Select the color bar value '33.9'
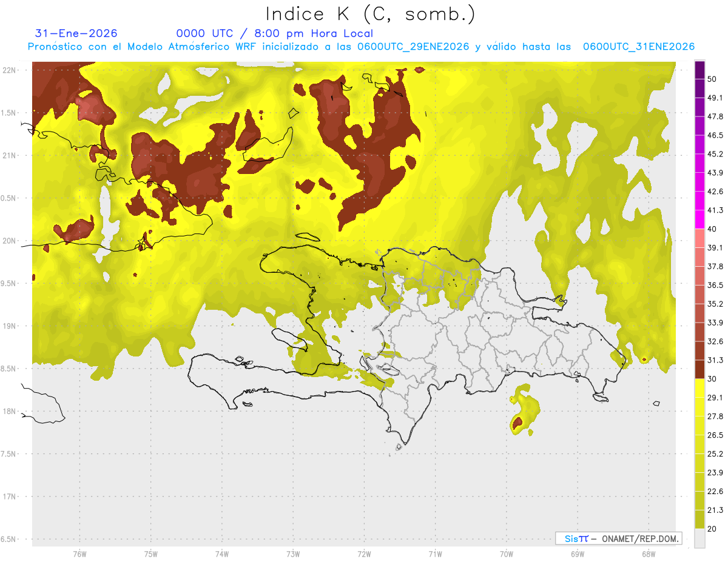Image resolution: width=728 pixels, height=562 pixels. click(715, 323)
